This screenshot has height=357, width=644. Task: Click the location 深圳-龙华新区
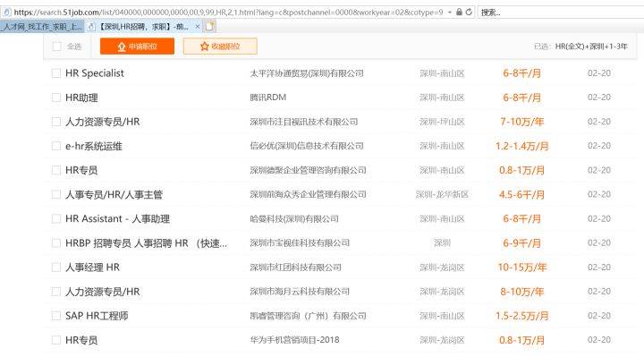[x=442, y=195]
